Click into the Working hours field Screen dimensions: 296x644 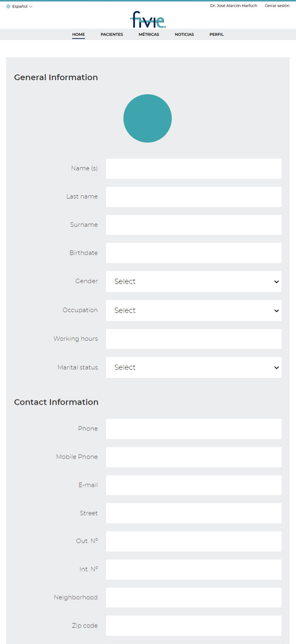pos(194,339)
